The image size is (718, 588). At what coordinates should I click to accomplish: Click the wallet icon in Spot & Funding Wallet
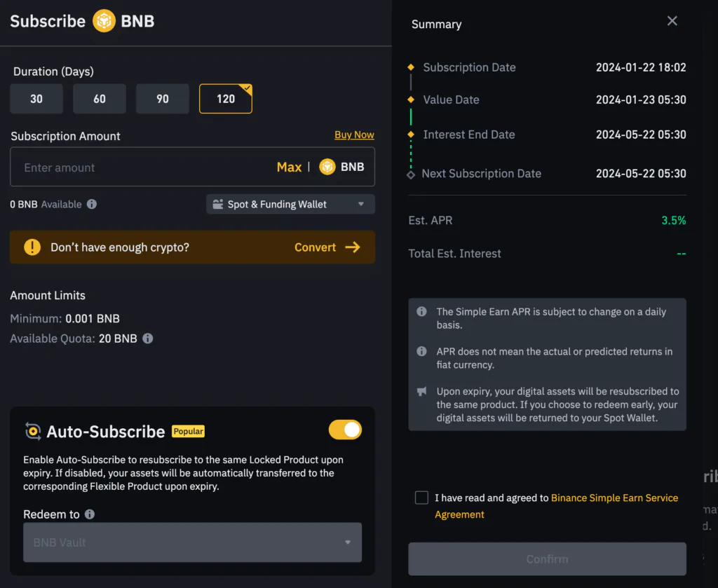[x=220, y=204]
